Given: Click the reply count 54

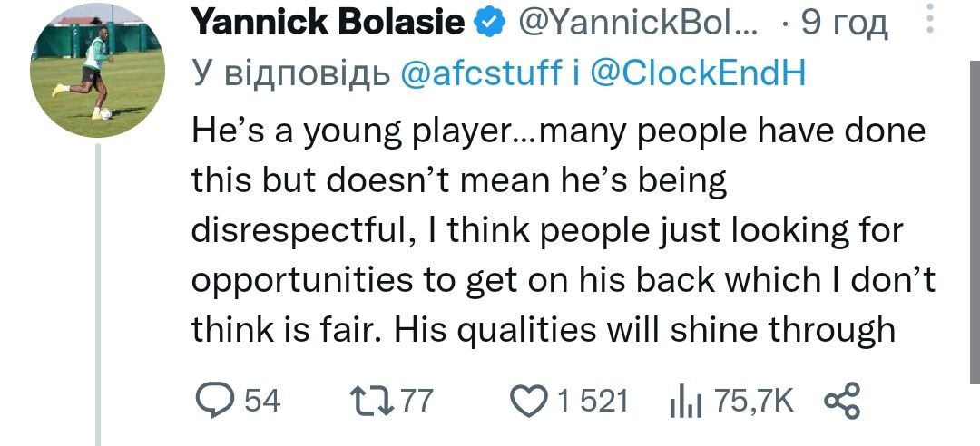Looking at the screenshot, I should 264,400.
